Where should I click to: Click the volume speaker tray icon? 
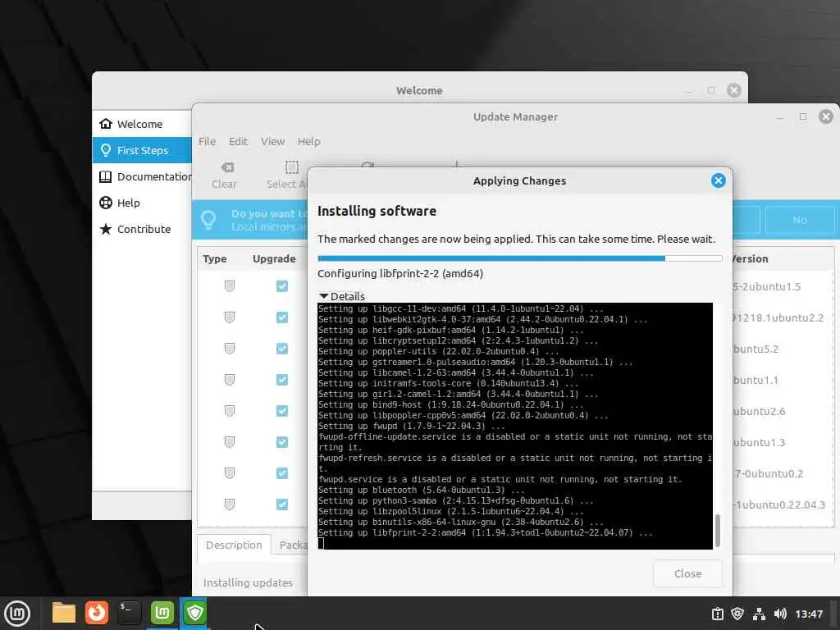780,614
